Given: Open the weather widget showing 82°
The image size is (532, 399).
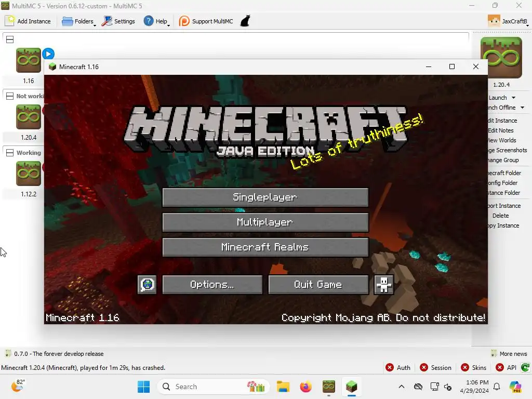Looking at the screenshot, I should click(18, 386).
